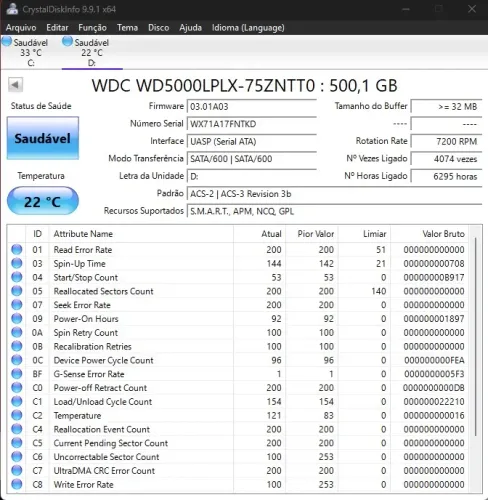Select the 'Spin-Up Time' attribute name

click(79, 264)
